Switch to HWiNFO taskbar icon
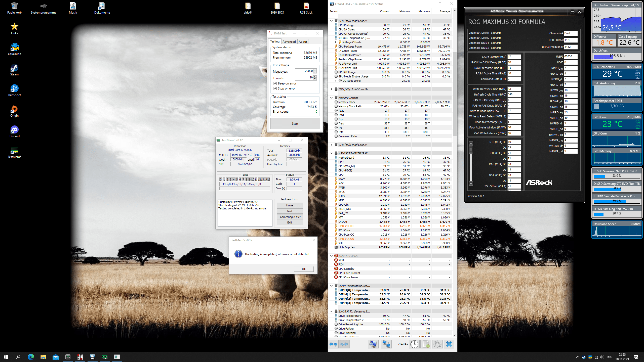This screenshot has height=362, width=644. [x=93, y=357]
